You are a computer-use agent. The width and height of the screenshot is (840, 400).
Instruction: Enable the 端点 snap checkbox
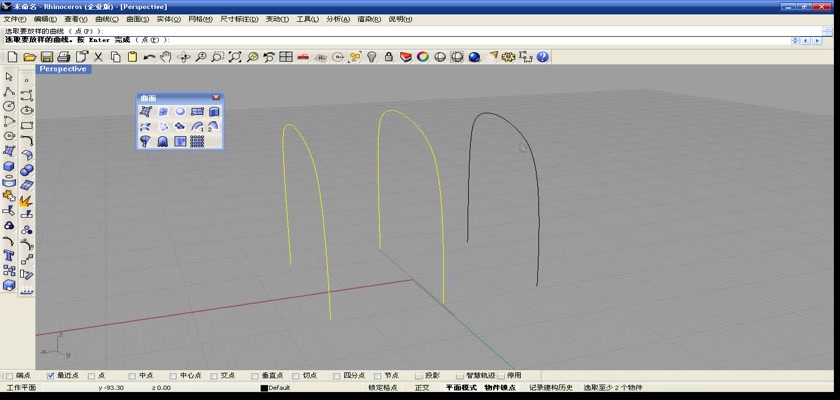[10, 376]
